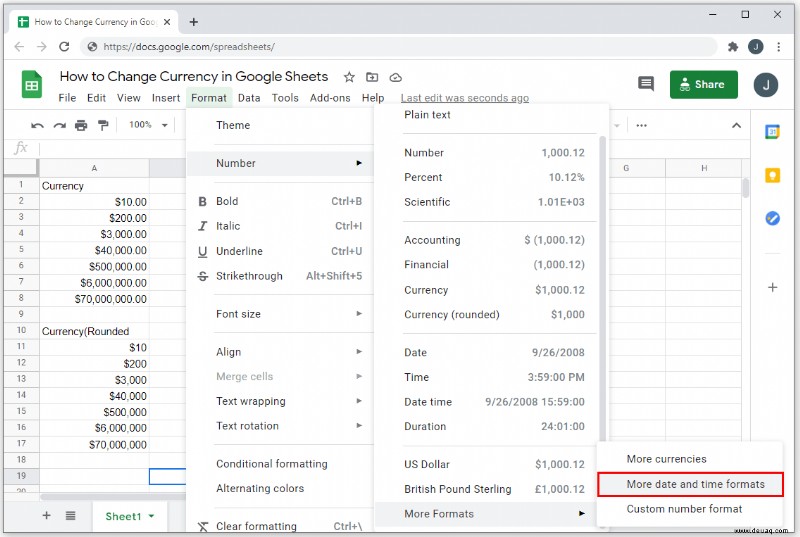
Task: Open the Google Tasks side panel
Action: point(772,219)
